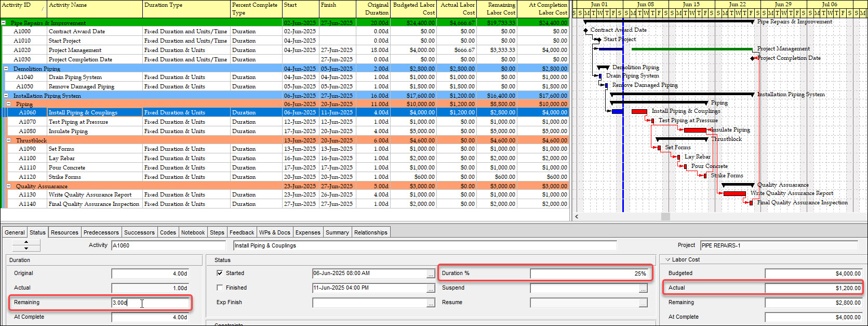
Task: Check the Finished checkbox
Action: 220,288
